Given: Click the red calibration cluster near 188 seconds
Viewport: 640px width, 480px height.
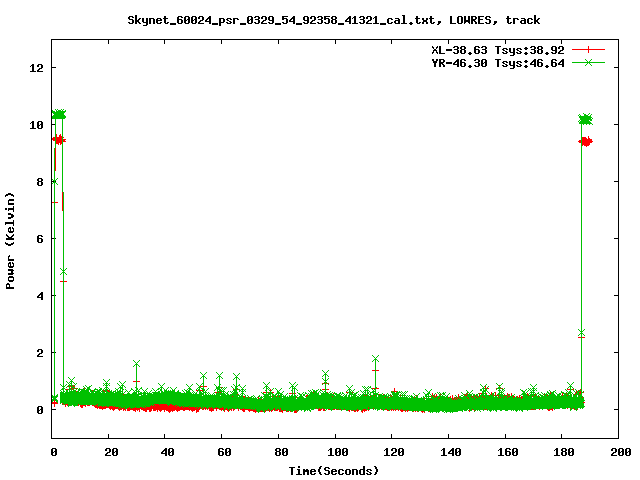Looking at the screenshot, I should [586, 142].
